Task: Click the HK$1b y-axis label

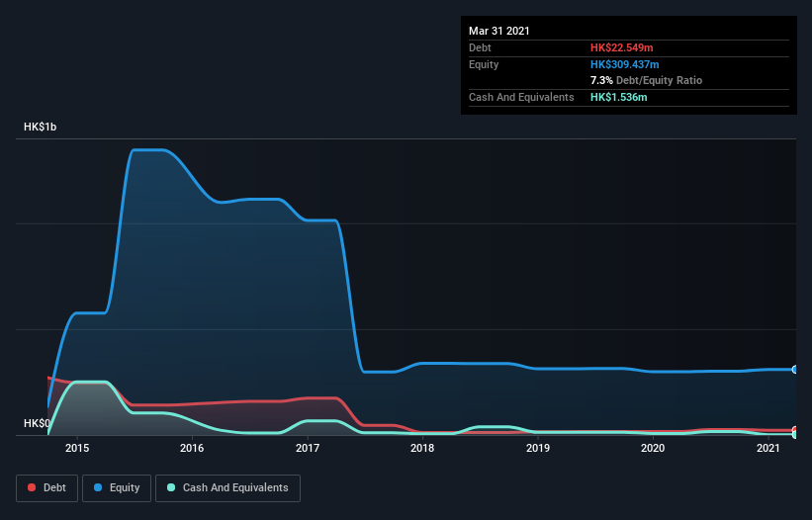Action: (x=40, y=127)
